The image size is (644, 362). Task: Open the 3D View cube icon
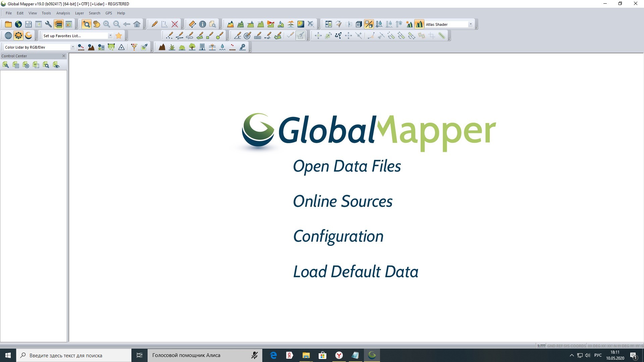[x=359, y=24]
